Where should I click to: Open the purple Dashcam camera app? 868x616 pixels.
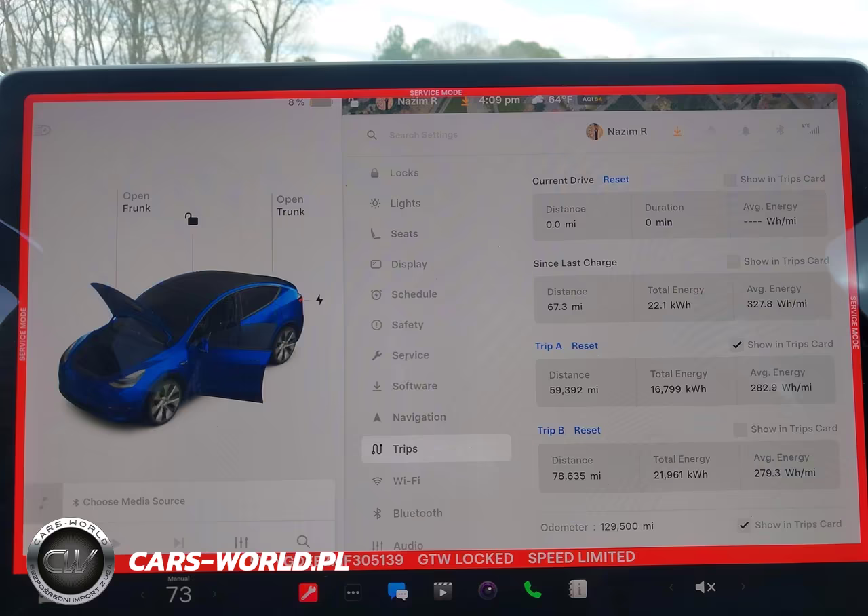(488, 591)
